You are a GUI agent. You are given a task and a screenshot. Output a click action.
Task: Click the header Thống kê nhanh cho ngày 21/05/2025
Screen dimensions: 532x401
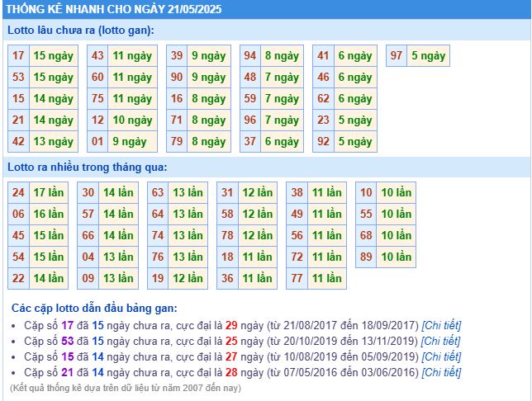pyautogui.click(x=114, y=9)
